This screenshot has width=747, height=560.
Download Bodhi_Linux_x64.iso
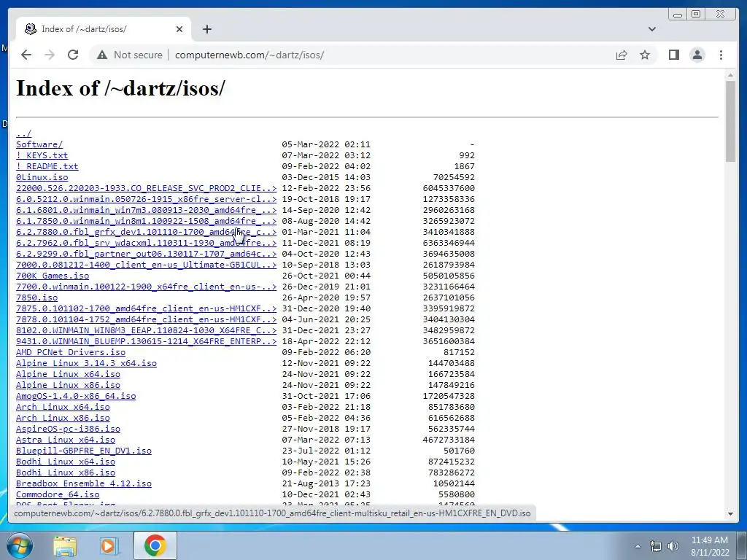[65, 462]
